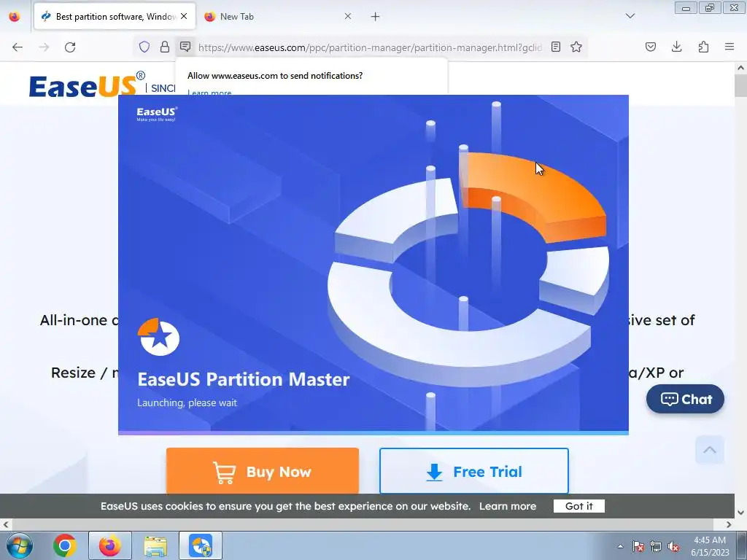Open the Save to Pocket icon
Image resolution: width=747 pixels, height=560 pixels.
651,47
